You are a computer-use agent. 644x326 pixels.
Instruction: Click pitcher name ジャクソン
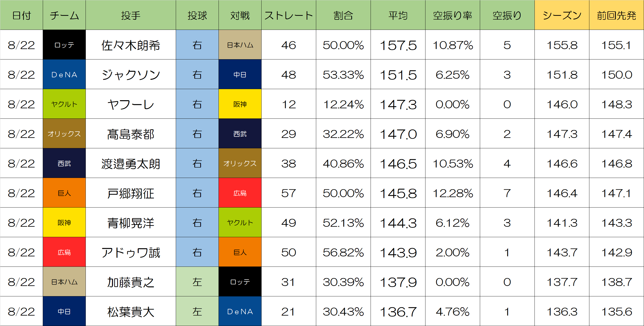(131, 75)
